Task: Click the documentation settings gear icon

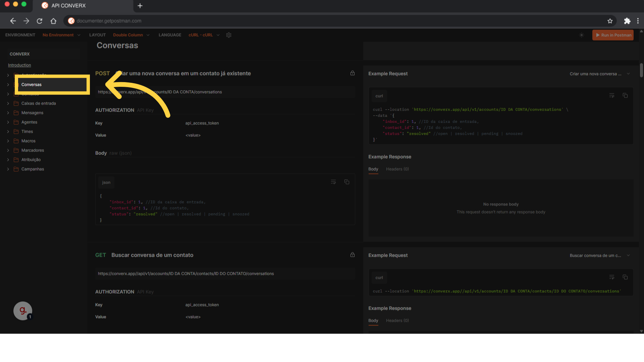Action: tap(229, 35)
